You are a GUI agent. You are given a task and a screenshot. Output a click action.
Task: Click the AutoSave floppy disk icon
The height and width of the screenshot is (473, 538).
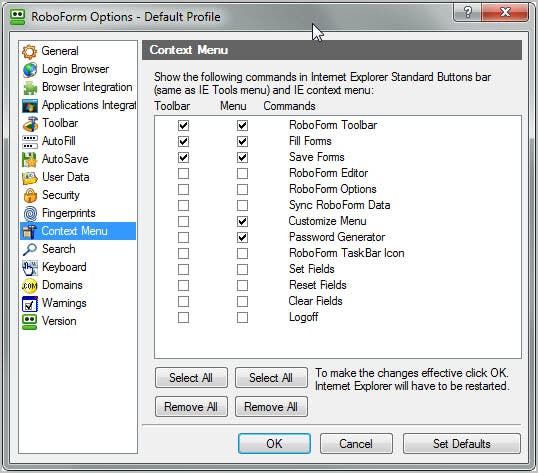[x=30, y=160]
